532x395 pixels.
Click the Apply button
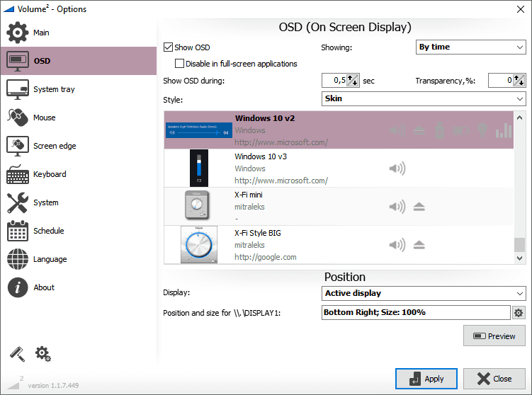tap(426, 379)
